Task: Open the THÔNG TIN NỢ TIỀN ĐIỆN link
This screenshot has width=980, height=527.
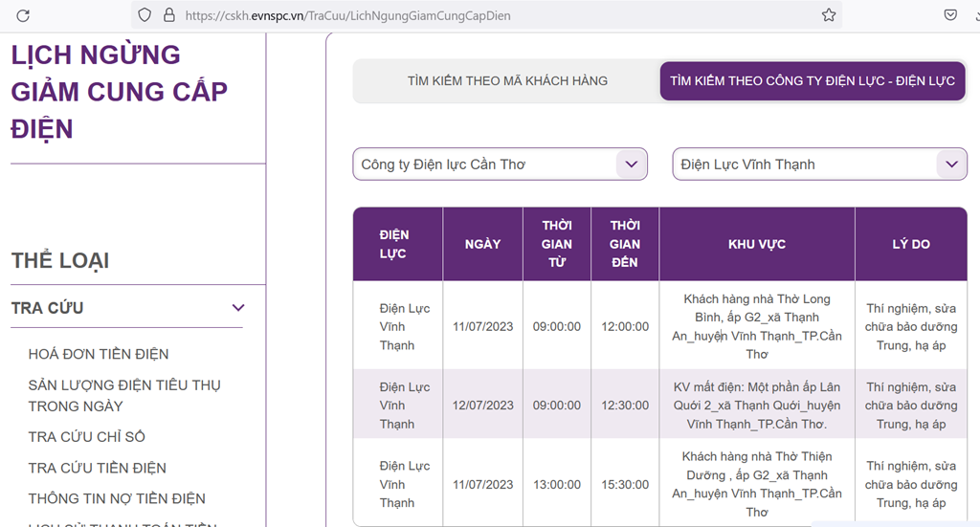Action: pyautogui.click(x=117, y=498)
